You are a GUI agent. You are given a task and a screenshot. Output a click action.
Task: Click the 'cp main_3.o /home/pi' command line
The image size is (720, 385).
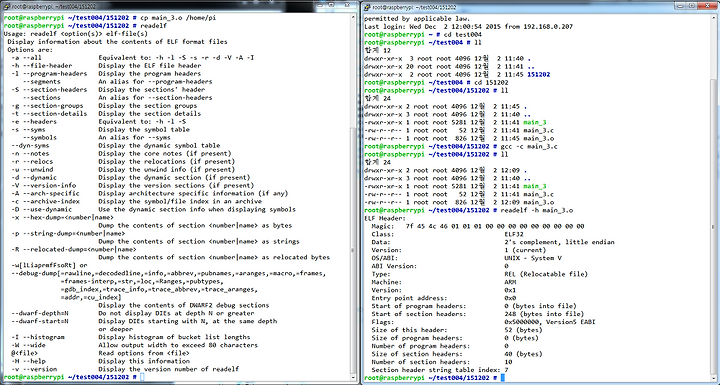pos(109,17)
